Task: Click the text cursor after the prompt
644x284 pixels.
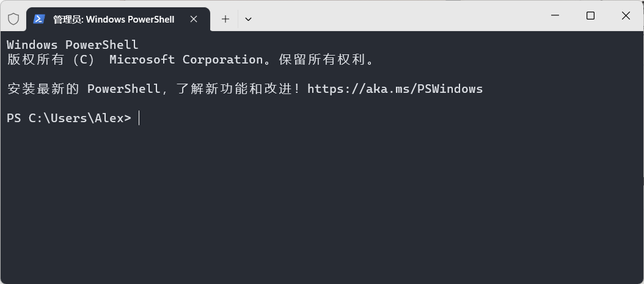Action: 139,118
